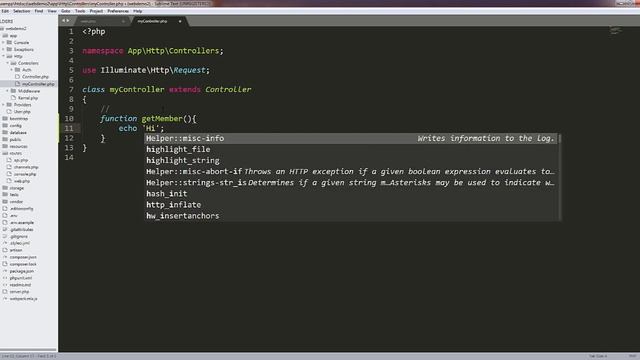Open the Preferences menu
This screenshot has width=640, height=360.
pos(118,11)
